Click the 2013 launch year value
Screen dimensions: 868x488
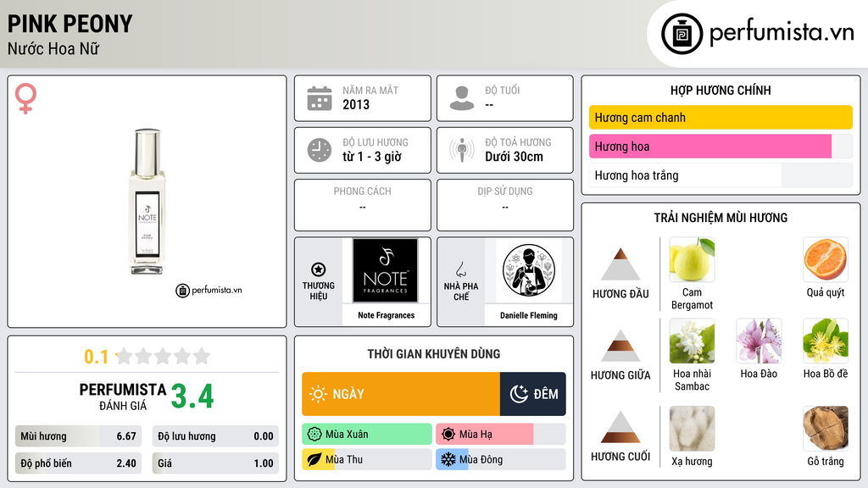(356, 104)
